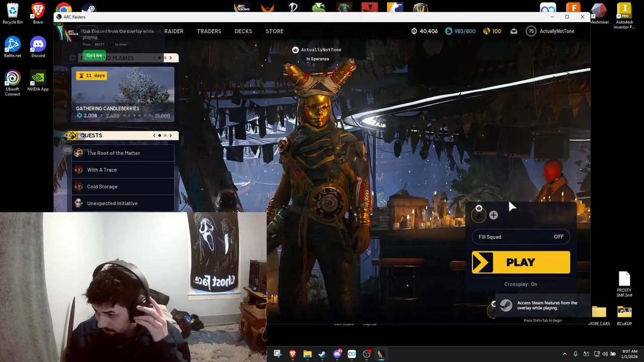Screen dimensions: 644x362
Task: Show hidden system tray icons chevron
Action: [x=565, y=354]
